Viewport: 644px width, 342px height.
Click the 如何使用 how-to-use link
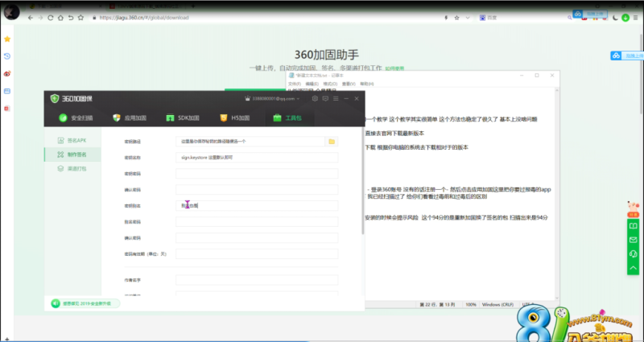point(394,68)
